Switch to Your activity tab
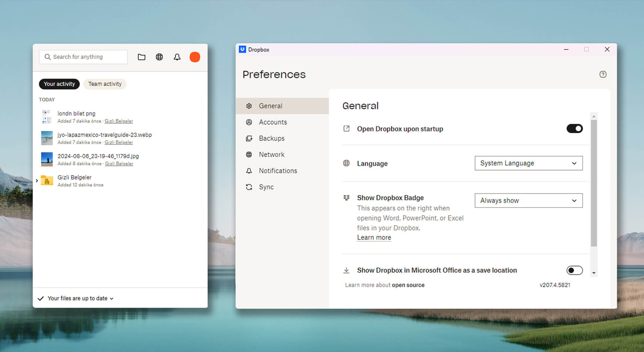The height and width of the screenshot is (352, 644). click(x=59, y=84)
